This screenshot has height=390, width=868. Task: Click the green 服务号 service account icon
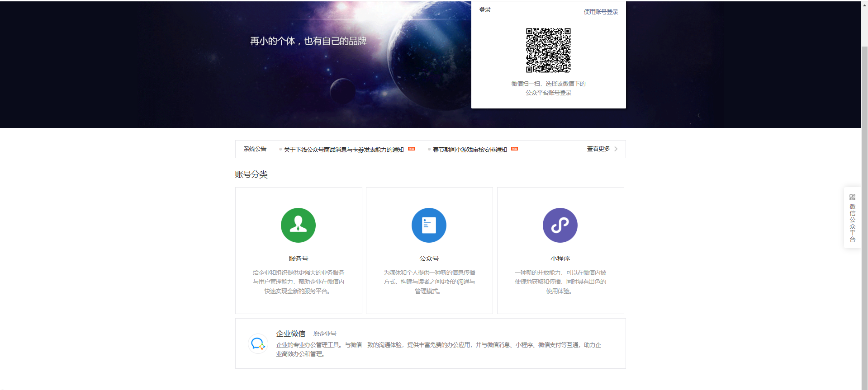298,225
